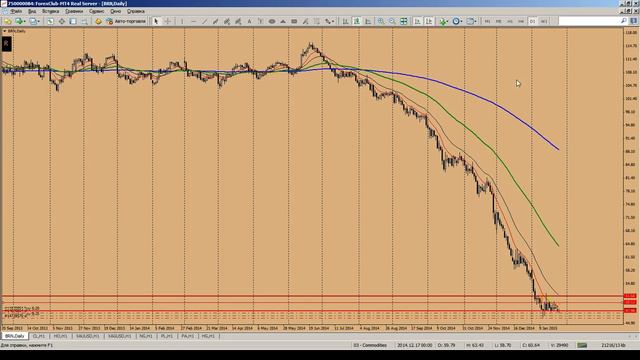640x360 pixels.
Task: Click the connection status bars indicator
Action: (582, 345)
